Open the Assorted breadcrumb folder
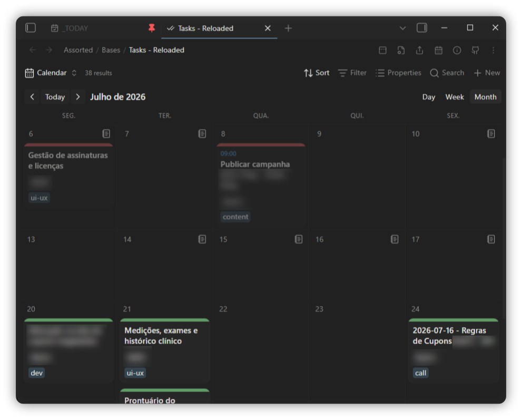This screenshot has width=522, height=420. [x=78, y=50]
